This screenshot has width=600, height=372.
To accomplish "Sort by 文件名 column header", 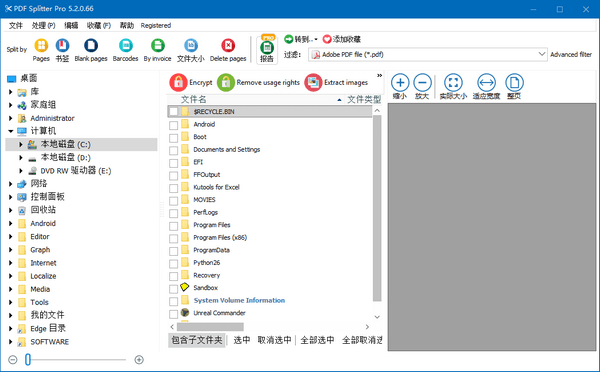I will click(x=194, y=100).
